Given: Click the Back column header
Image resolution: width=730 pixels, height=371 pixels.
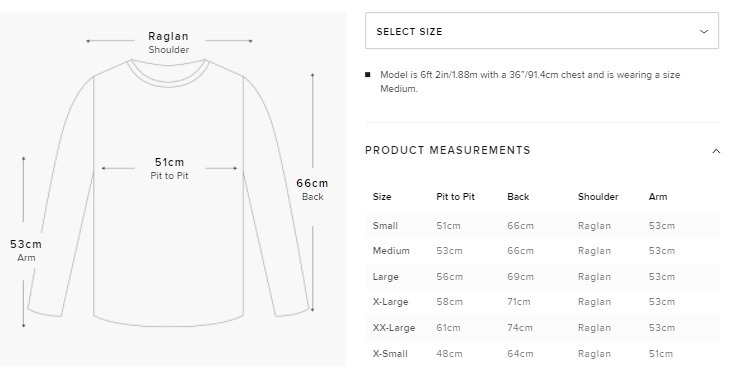Looking at the screenshot, I should 518,197.
